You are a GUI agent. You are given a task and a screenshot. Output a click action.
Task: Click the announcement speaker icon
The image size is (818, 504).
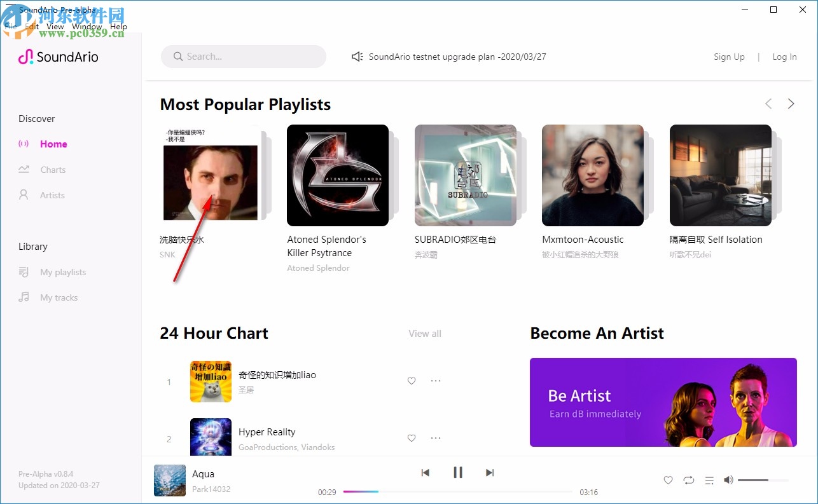coord(357,57)
